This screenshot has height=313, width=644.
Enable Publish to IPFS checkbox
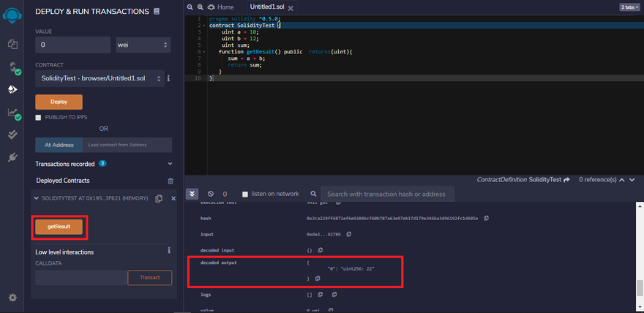[x=39, y=117]
